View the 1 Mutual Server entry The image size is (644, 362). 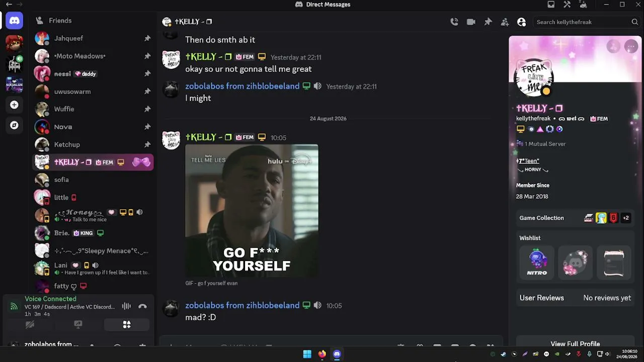pyautogui.click(x=541, y=144)
